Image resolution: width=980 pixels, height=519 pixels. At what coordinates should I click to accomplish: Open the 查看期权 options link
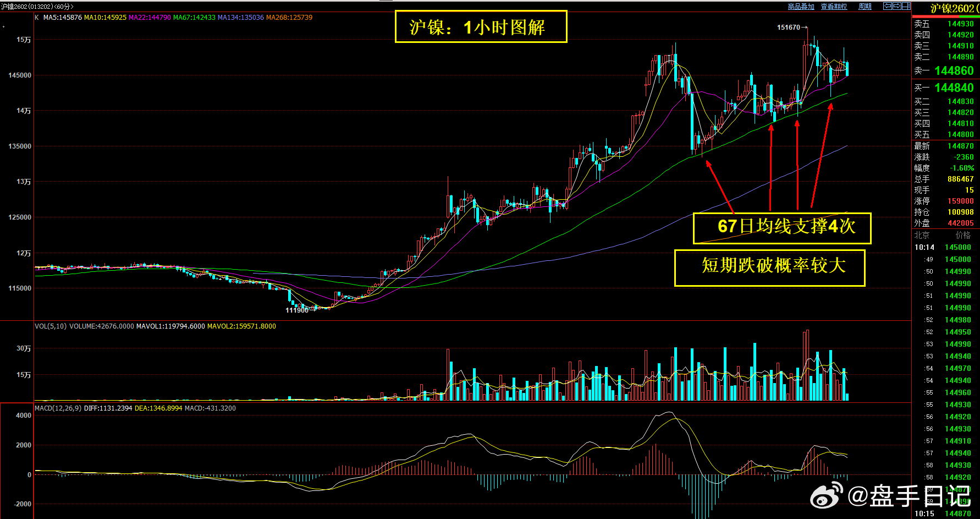coord(834,7)
